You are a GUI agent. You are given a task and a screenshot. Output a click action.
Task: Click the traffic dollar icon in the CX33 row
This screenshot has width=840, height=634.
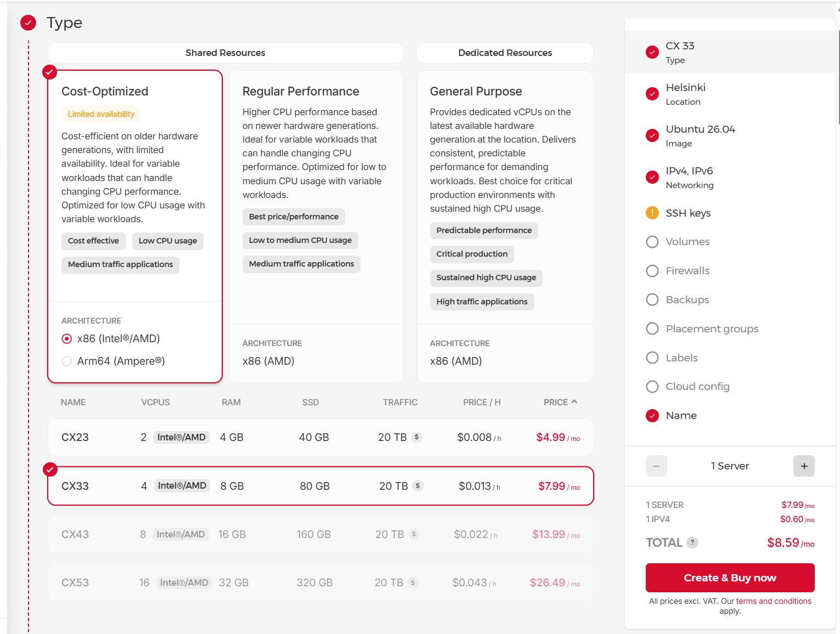418,486
